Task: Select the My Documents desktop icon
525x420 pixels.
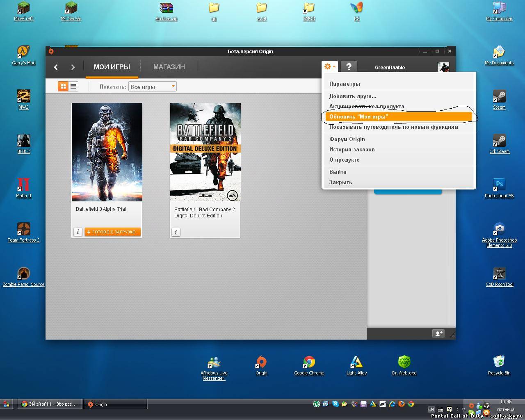Action: click(x=499, y=55)
